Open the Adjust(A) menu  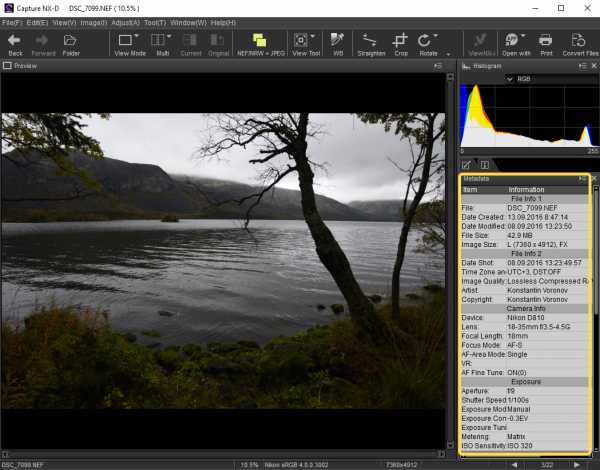coord(126,22)
